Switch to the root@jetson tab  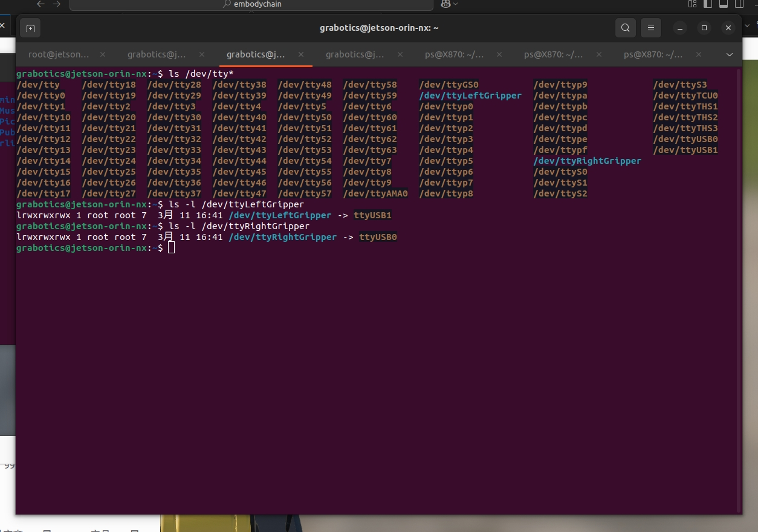(x=58, y=54)
